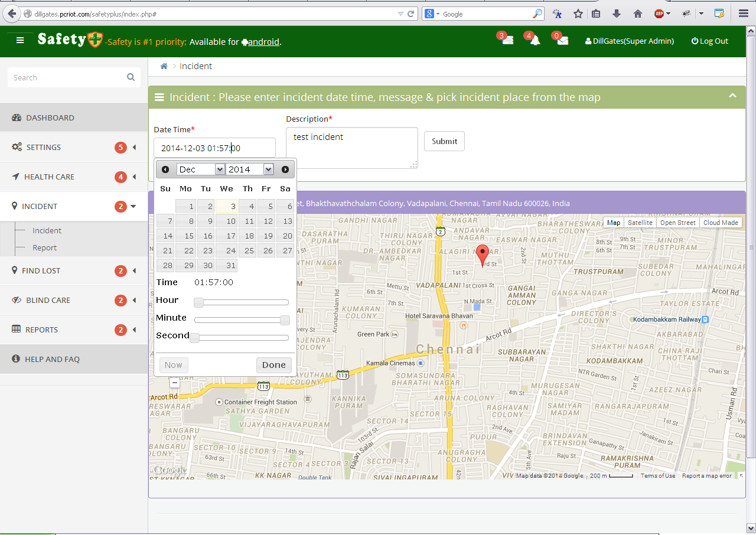Click the Minute slider handle
Viewport: 756px width, 535px height.
click(x=285, y=320)
